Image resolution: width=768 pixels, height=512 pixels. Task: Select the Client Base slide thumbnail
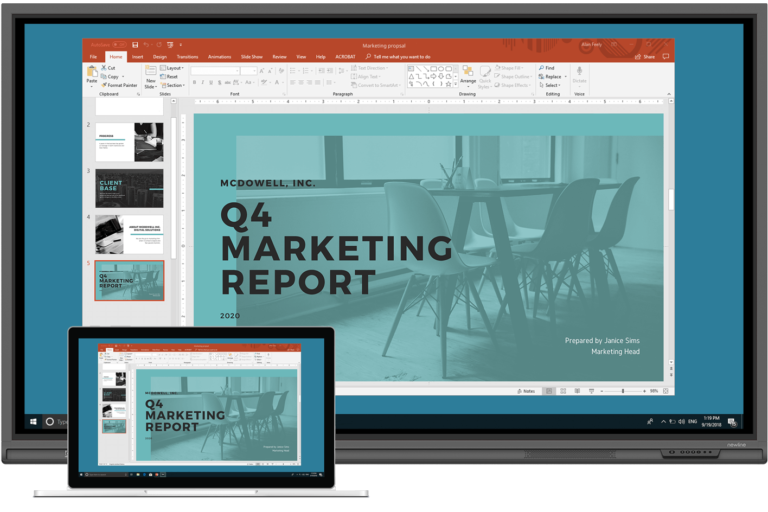pyautogui.click(x=129, y=188)
